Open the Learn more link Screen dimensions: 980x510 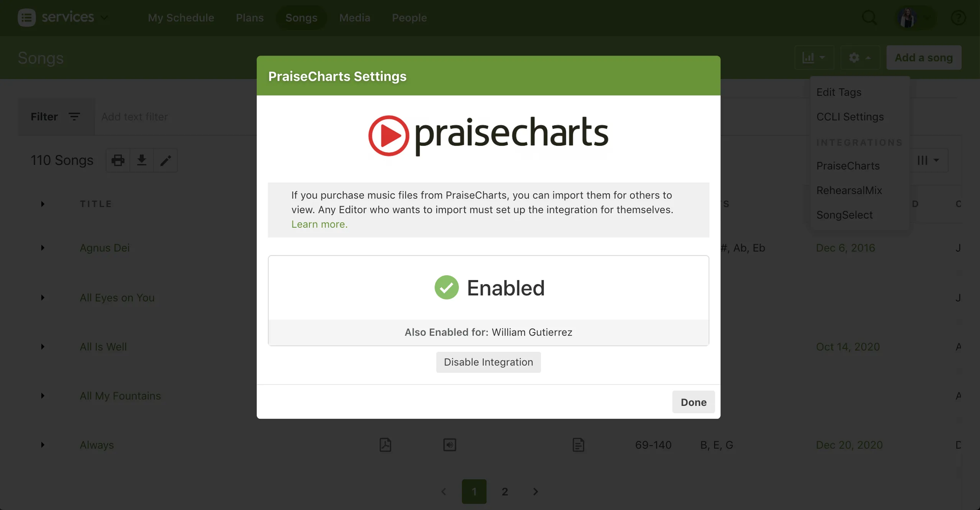point(319,224)
